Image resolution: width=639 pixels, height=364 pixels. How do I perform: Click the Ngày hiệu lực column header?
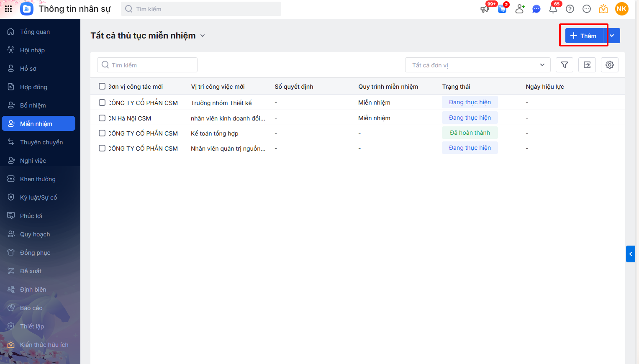pyautogui.click(x=545, y=87)
